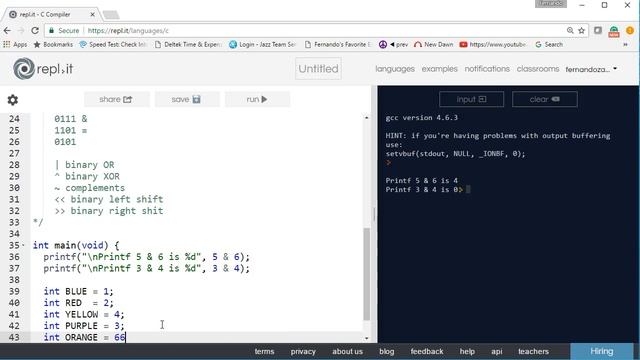Open the green browser extension icon
Screen dimensions: 640x360
click(x=613, y=31)
